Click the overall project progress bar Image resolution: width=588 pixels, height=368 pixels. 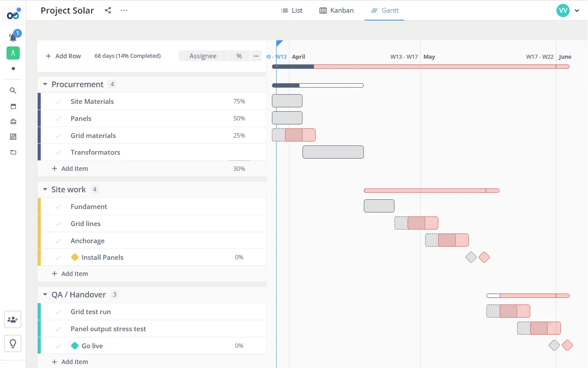tap(420, 67)
